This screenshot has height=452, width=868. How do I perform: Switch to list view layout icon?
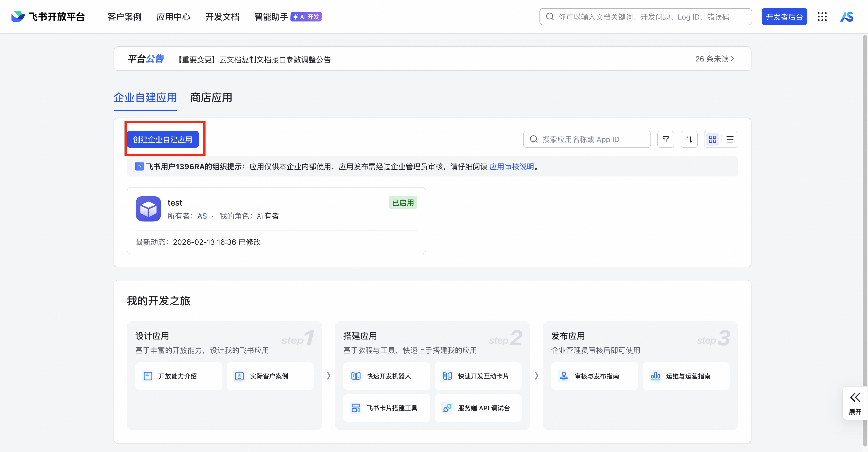(x=730, y=139)
